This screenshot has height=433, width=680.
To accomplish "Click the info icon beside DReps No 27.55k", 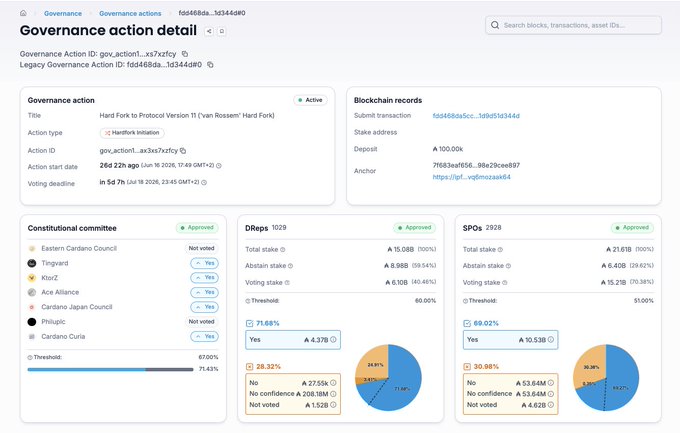I will [333, 383].
